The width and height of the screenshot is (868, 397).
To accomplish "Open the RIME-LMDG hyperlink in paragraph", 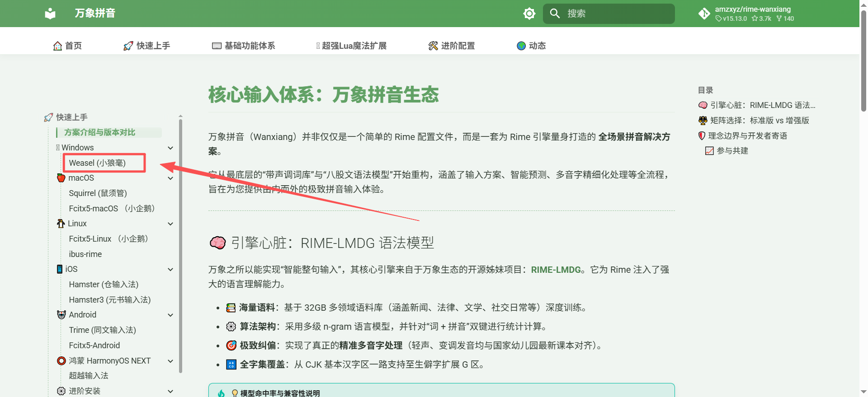I will 556,270.
